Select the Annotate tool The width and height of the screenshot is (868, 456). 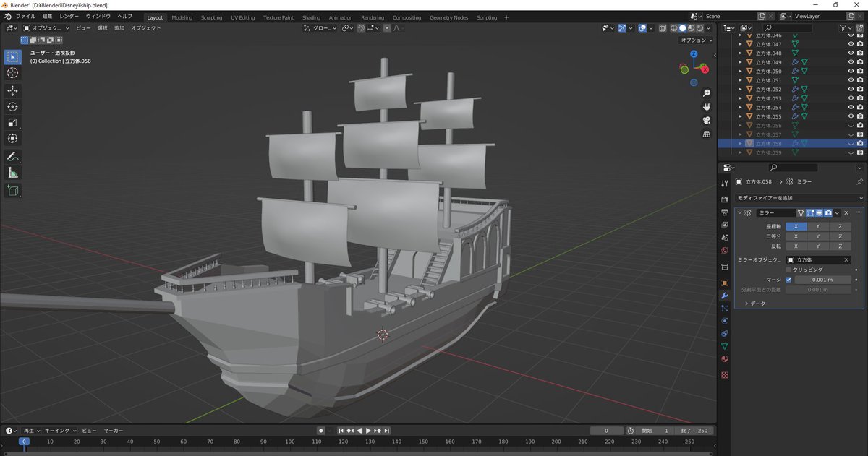[13, 156]
